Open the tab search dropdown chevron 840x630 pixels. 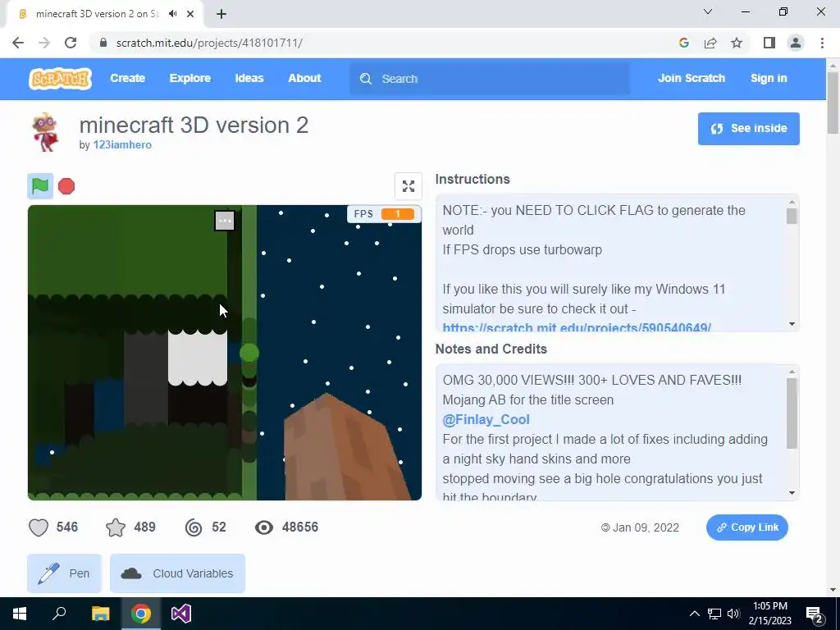click(708, 11)
